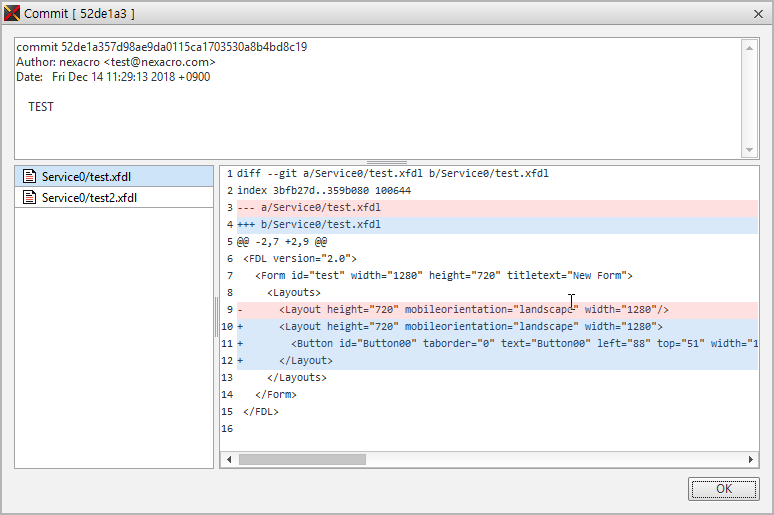Viewport: 774px width, 515px height.
Task: Click the diff horizontal scrollbar thumb
Action: click(x=302, y=459)
